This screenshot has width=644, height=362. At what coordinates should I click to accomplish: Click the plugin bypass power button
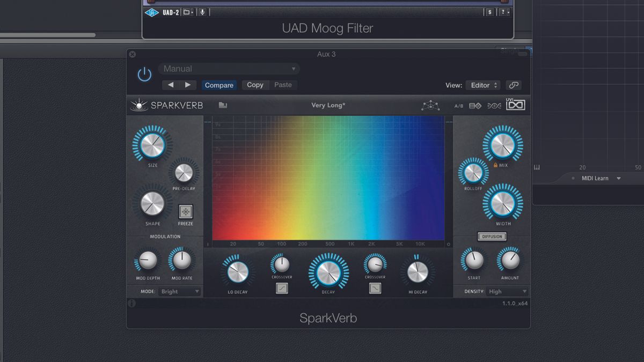point(144,75)
